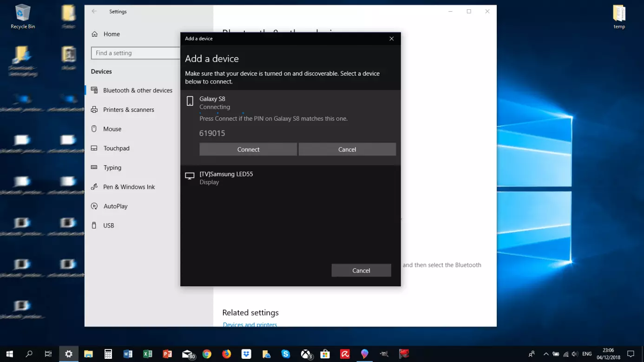The height and width of the screenshot is (362, 644).
Task: Click the Home icon in Settings
Action: (95, 34)
